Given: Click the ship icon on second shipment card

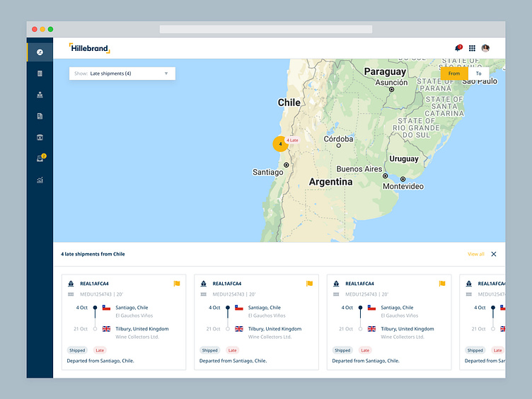Looking at the screenshot, I should click(204, 284).
